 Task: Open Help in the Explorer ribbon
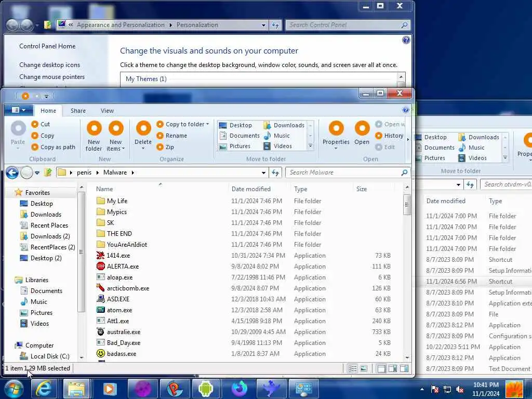[405, 110]
